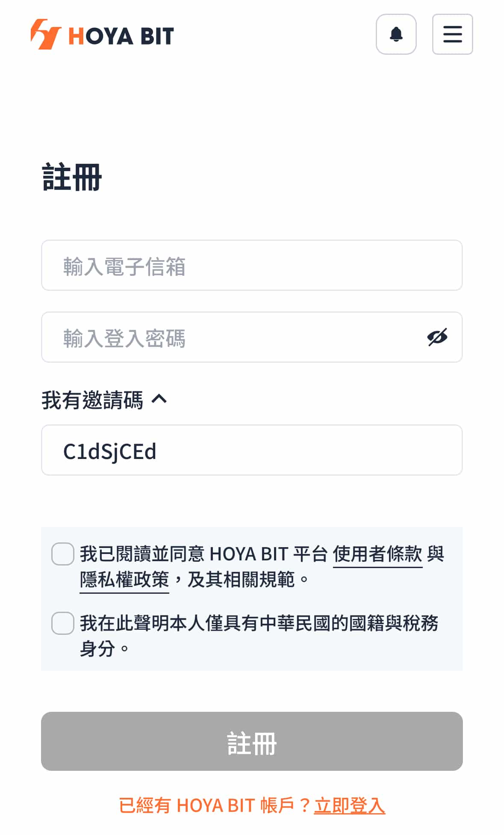Click the up chevron beside 我有邀請碼
Screen dimensions: 504x835
[159, 400]
